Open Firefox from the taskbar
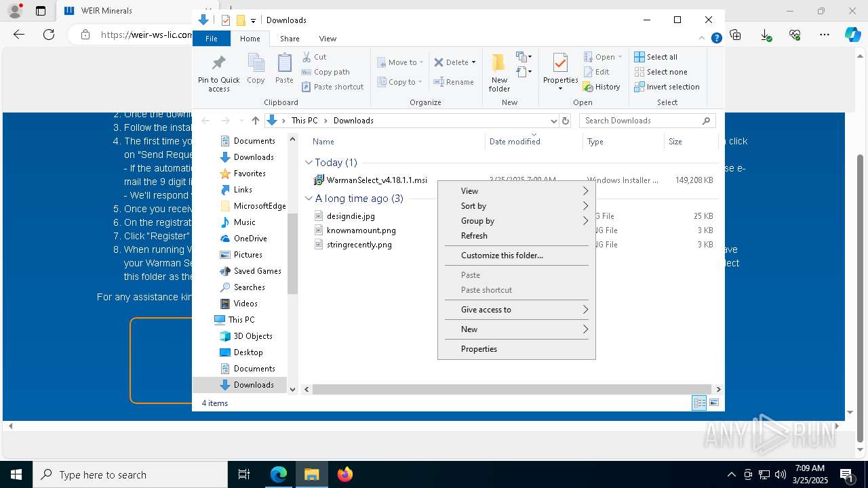The image size is (868, 488). pos(345,474)
